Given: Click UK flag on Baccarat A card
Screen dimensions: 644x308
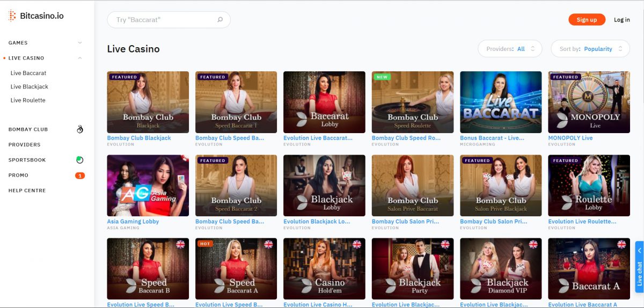Looking at the screenshot, I should click(x=621, y=245).
